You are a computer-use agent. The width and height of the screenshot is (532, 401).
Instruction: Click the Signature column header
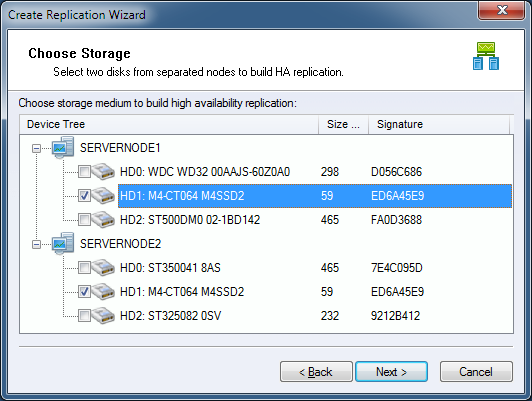coord(439,124)
